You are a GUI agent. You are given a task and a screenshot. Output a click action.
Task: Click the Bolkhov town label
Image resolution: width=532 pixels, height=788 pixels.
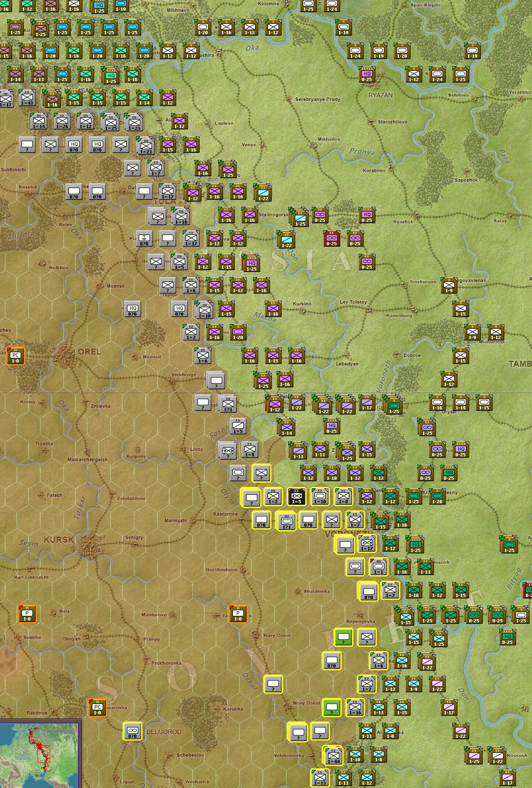coord(59,267)
